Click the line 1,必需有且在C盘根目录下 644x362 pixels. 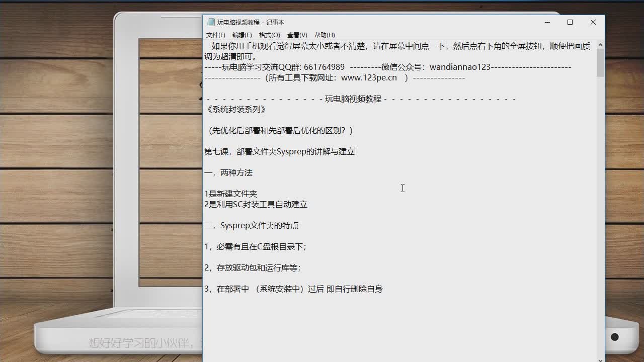point(256,246)
